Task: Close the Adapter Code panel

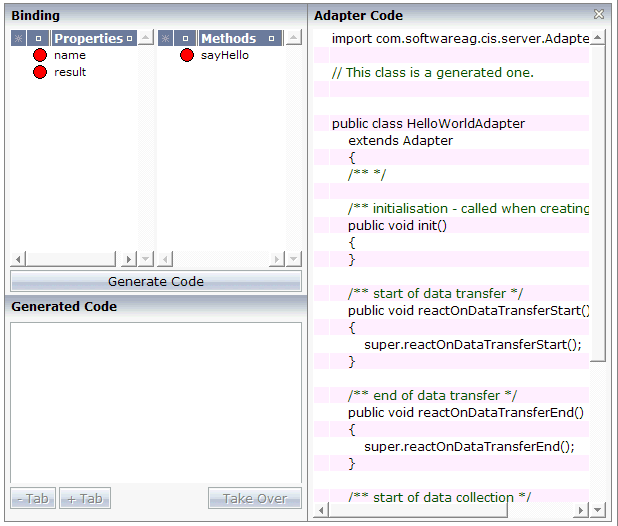Action: coord(599,15)
